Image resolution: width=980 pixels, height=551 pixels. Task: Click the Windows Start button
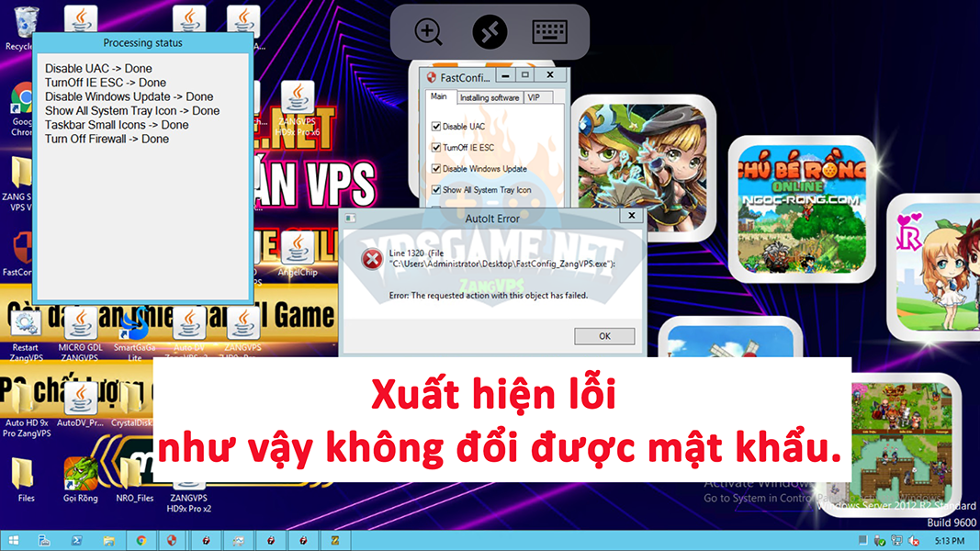(16, 541)
